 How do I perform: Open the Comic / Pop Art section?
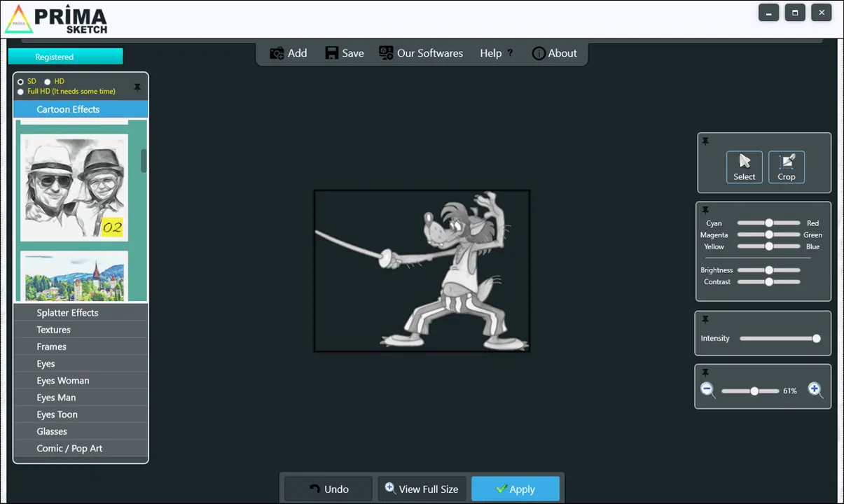tap(81, 448)
